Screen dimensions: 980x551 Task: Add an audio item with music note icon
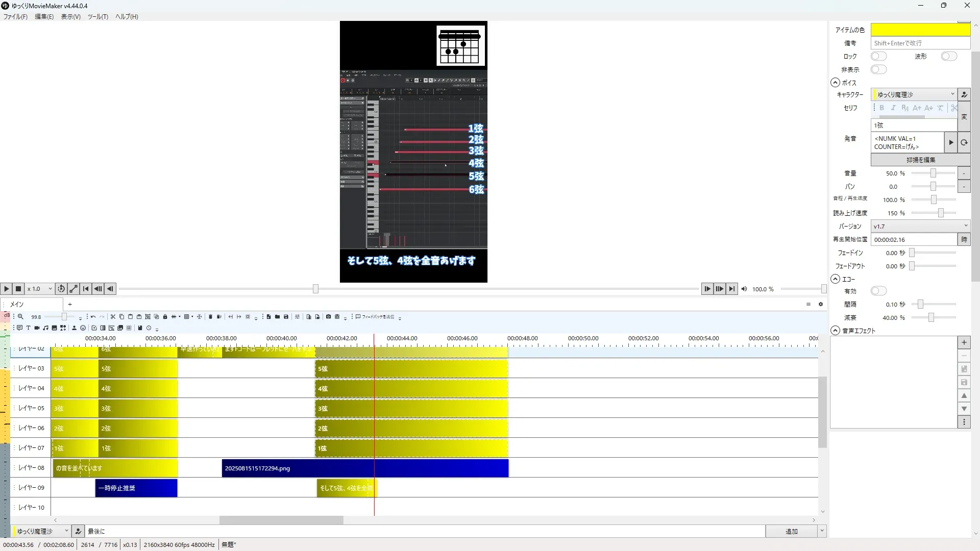coord(45,328)
